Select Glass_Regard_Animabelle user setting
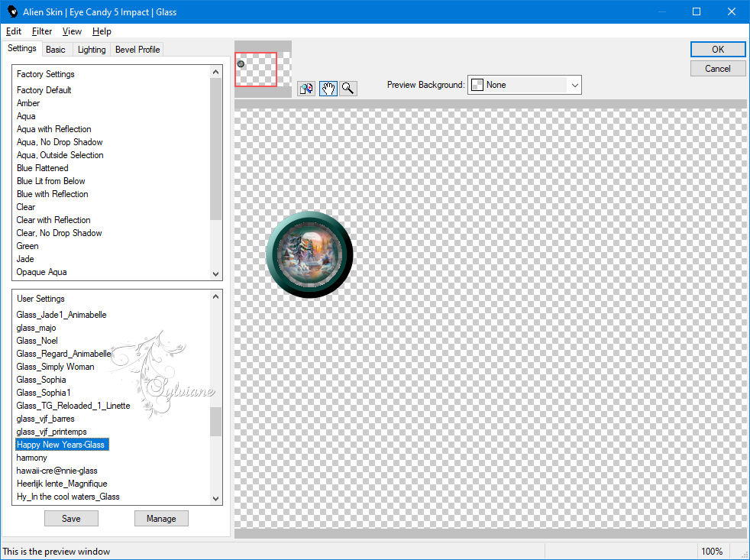Screen dimensions: 750x560 click(63, 353)
